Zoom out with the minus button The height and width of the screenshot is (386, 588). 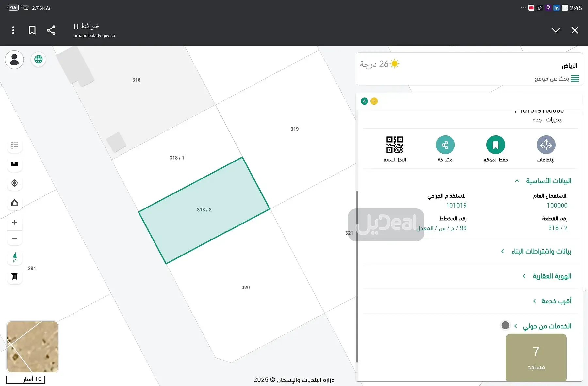point(15,239)
